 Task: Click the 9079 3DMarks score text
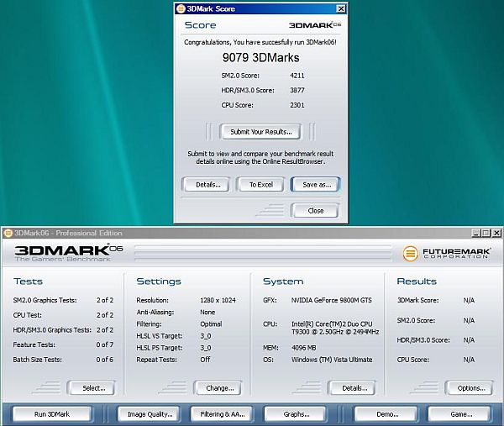260,57
